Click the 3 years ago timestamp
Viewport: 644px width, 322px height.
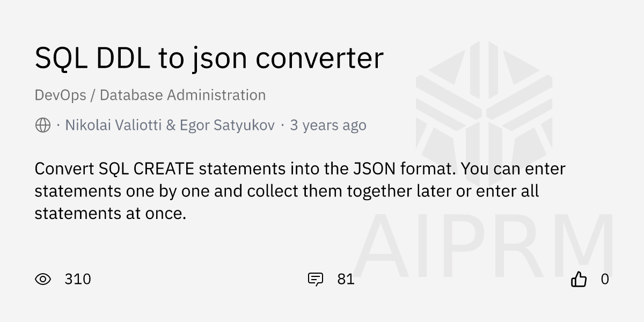328,126
